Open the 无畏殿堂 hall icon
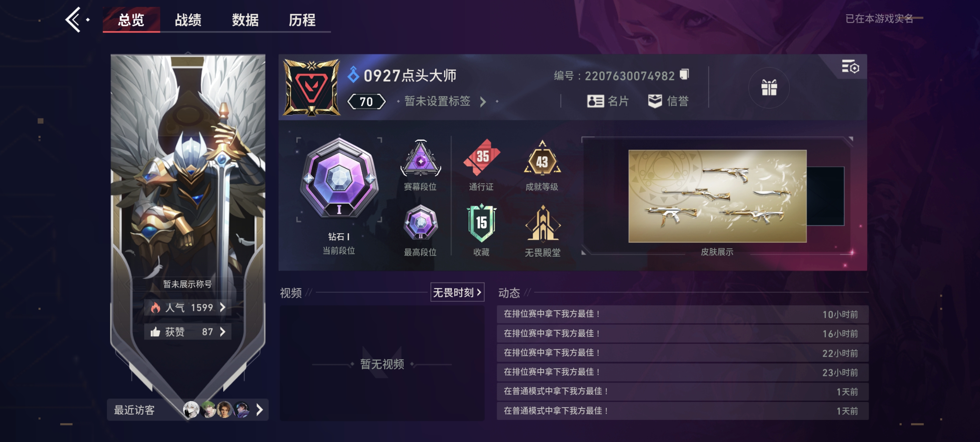 point(542,231)
